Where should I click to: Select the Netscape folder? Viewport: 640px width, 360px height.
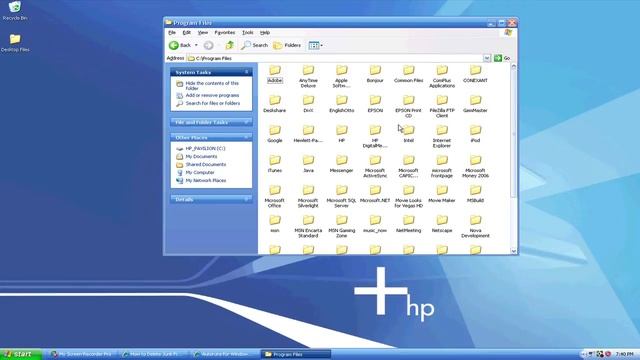click(442, 224)
